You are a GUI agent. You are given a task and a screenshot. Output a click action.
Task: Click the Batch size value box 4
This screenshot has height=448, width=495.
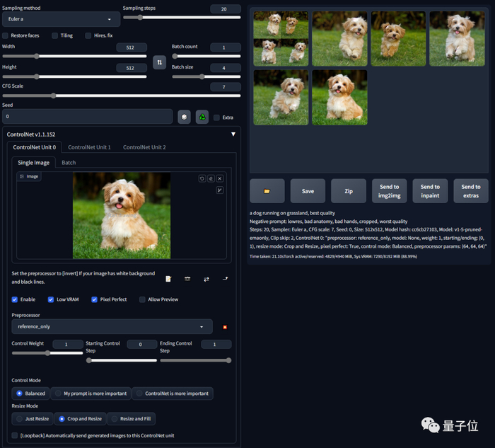226,68
